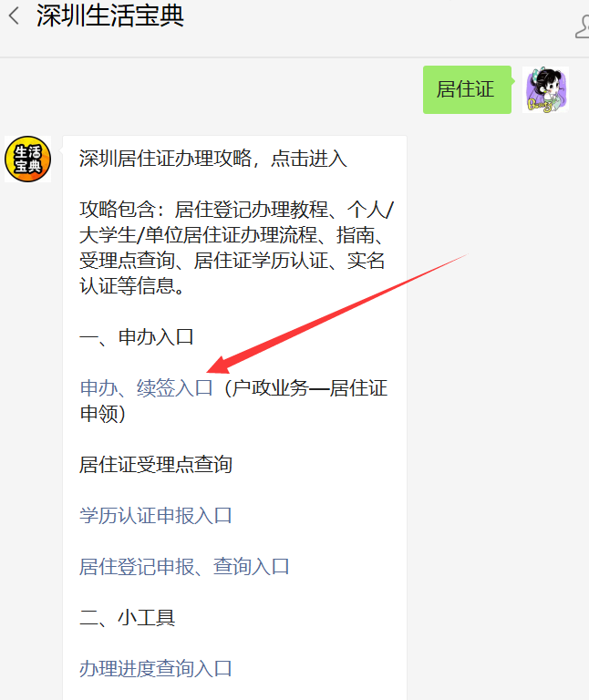This screenshot has height=700, width=589.
Task: Tap the cartoon girl user avatar
Action: pos(545,89)
